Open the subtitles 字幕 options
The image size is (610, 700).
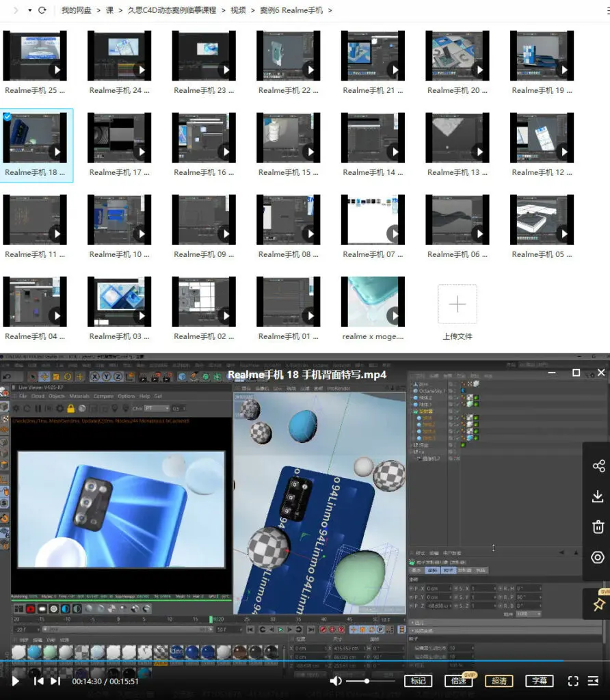540,681
